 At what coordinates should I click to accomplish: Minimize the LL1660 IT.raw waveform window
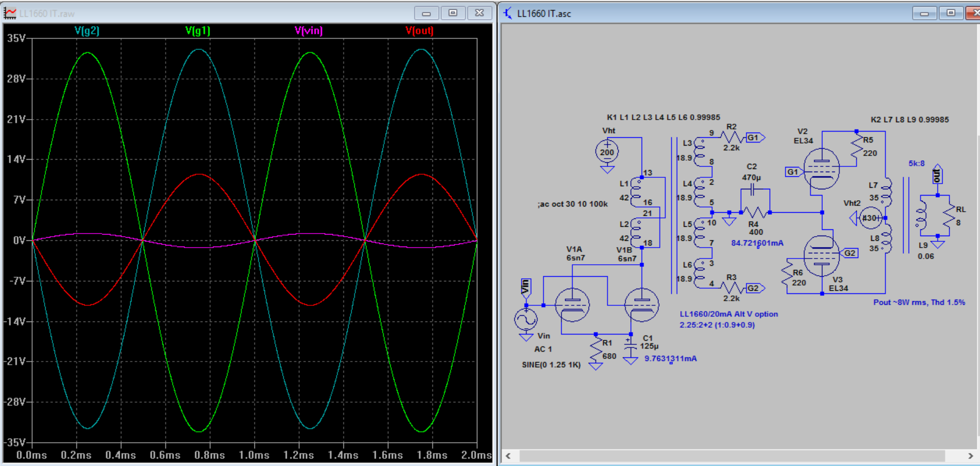[426, 13]
